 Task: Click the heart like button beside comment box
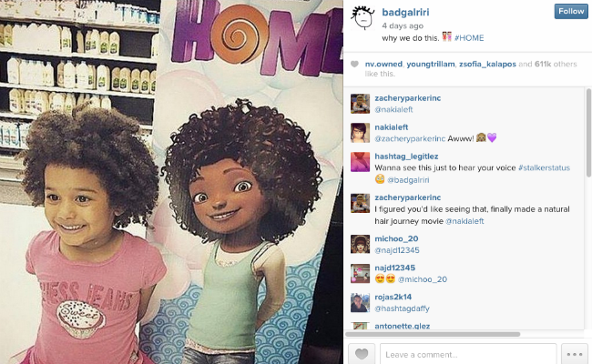(362, 354)
